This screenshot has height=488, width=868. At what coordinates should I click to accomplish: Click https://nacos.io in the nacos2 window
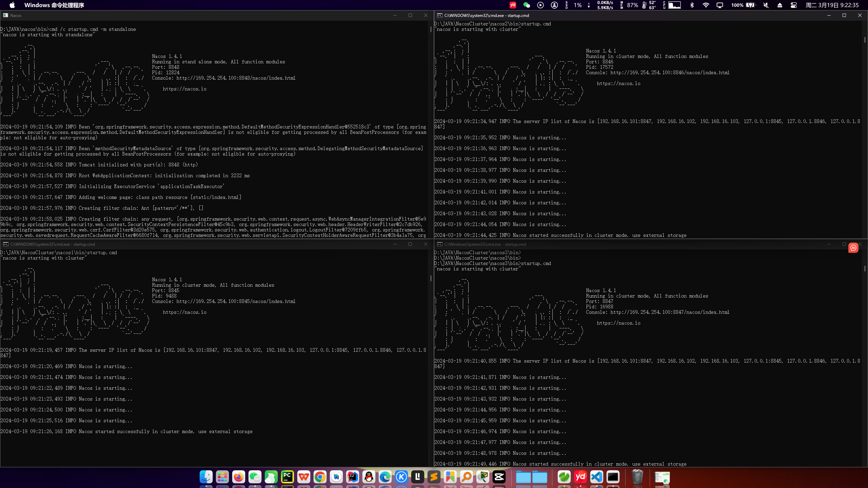(618, 83)
